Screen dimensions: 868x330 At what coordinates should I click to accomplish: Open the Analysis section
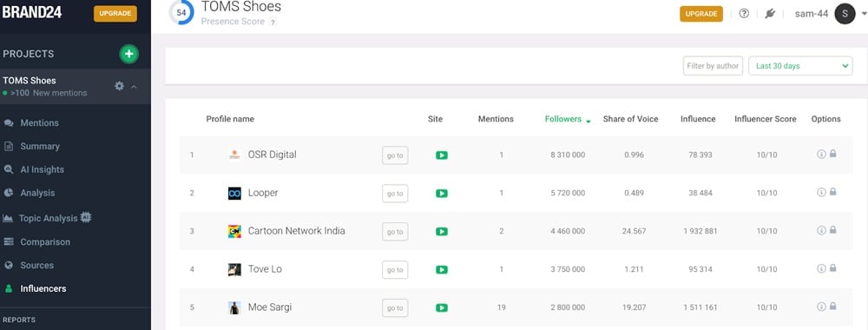pyautogui.click(x=37, y=193)
